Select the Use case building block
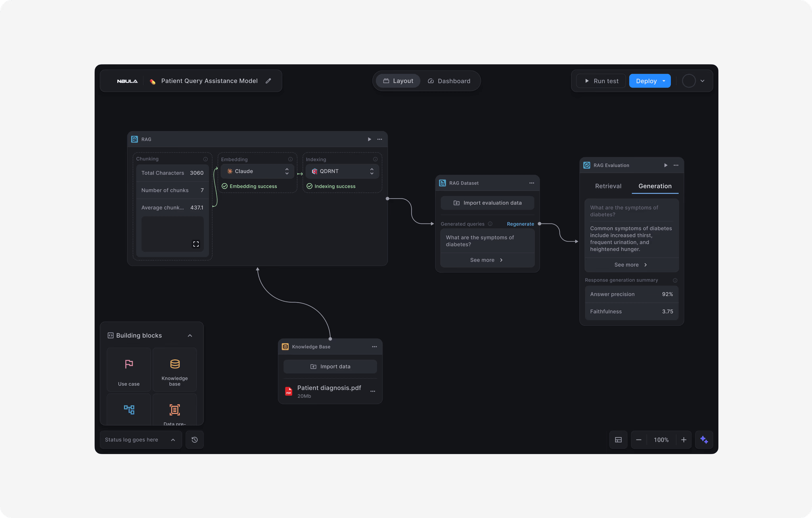Screen dimensions: 812x518 (x=129, y=369)
